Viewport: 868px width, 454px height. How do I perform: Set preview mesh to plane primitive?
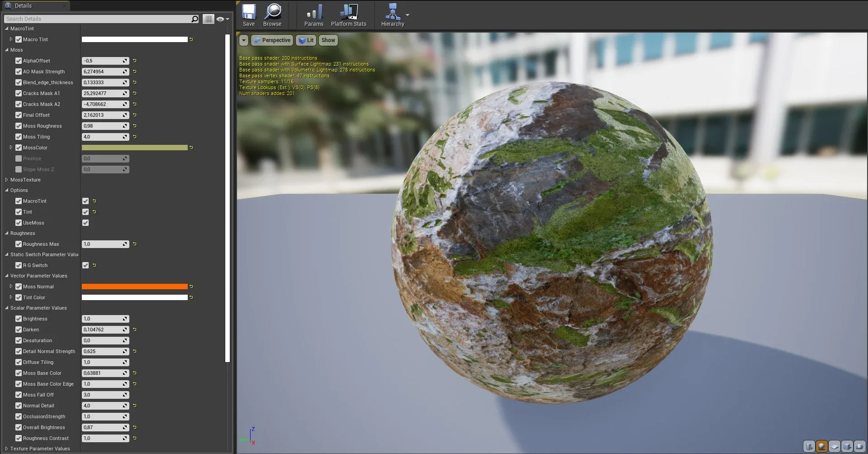(835, 446)
